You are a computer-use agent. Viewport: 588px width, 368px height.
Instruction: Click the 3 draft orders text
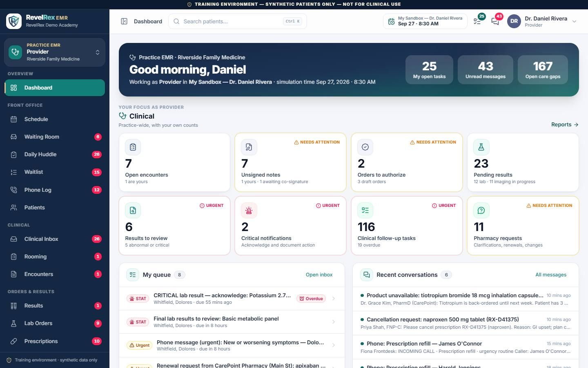click(x=372, y=182)
